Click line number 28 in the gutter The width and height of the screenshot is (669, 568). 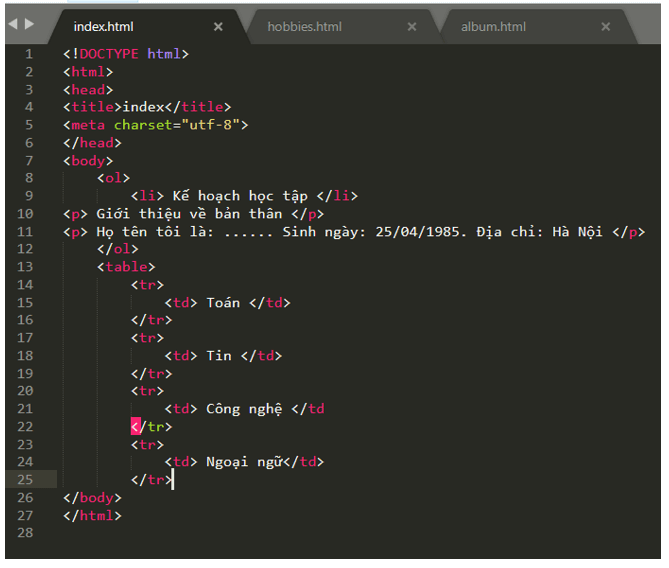pyautogui.click(x=25, y=534)
